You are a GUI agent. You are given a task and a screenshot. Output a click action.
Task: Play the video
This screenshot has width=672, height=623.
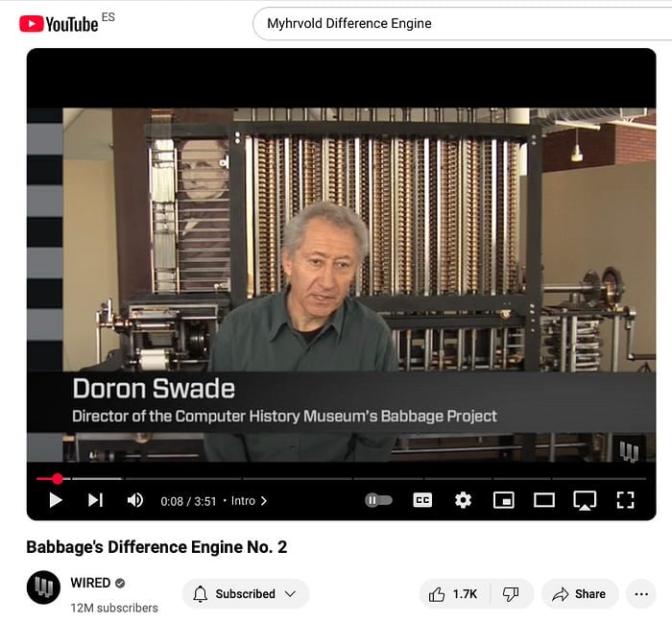click(x=56, y=500)
